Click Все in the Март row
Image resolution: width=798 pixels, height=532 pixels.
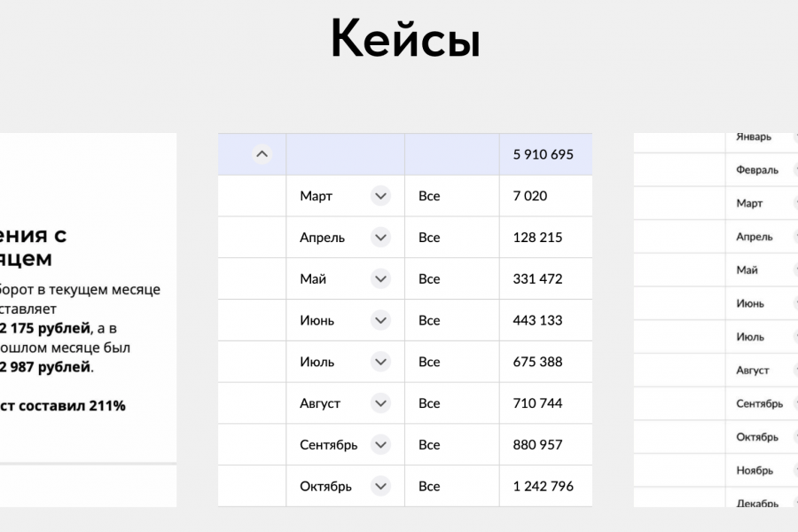click(x=429, y=196)
